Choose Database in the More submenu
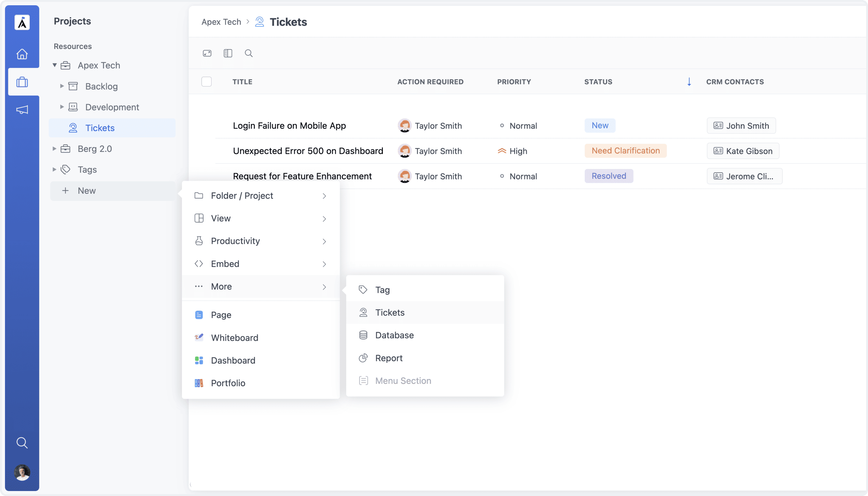Screen dimensions: 868x496 click(425, 335)
